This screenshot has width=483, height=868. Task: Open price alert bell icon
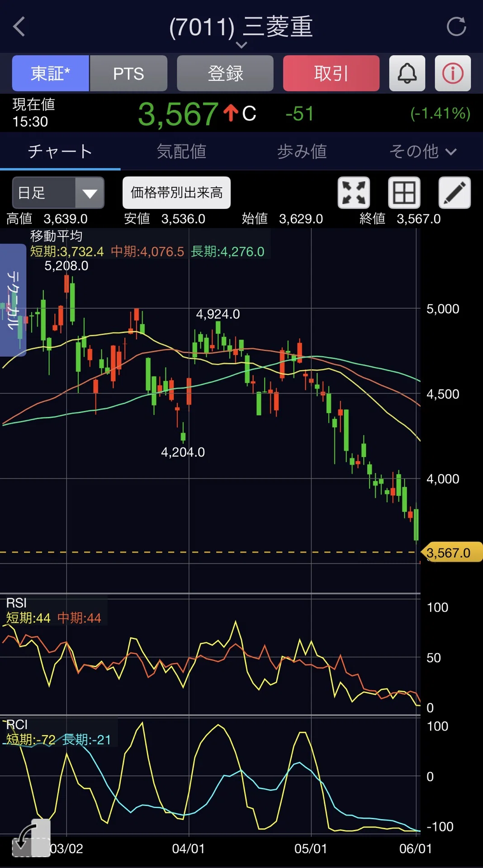(407, 73)
